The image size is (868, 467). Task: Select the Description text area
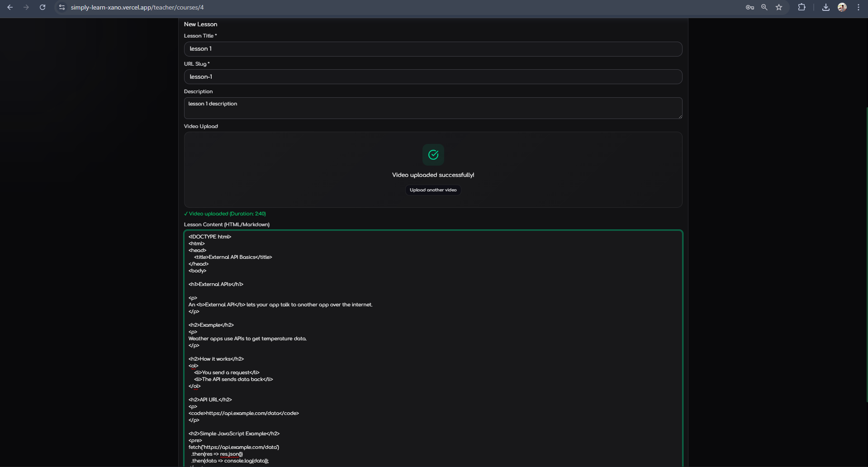pos(433,108)
